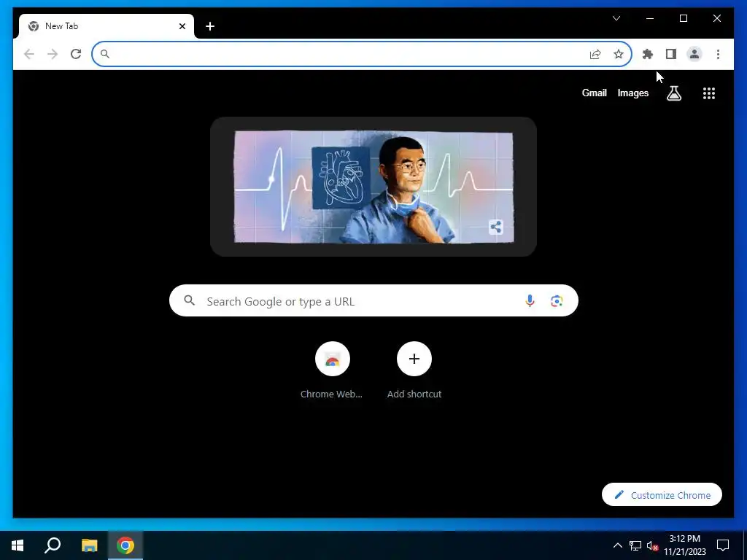Reload the current page
747x560 pixels.
click(x=76, y=54)
